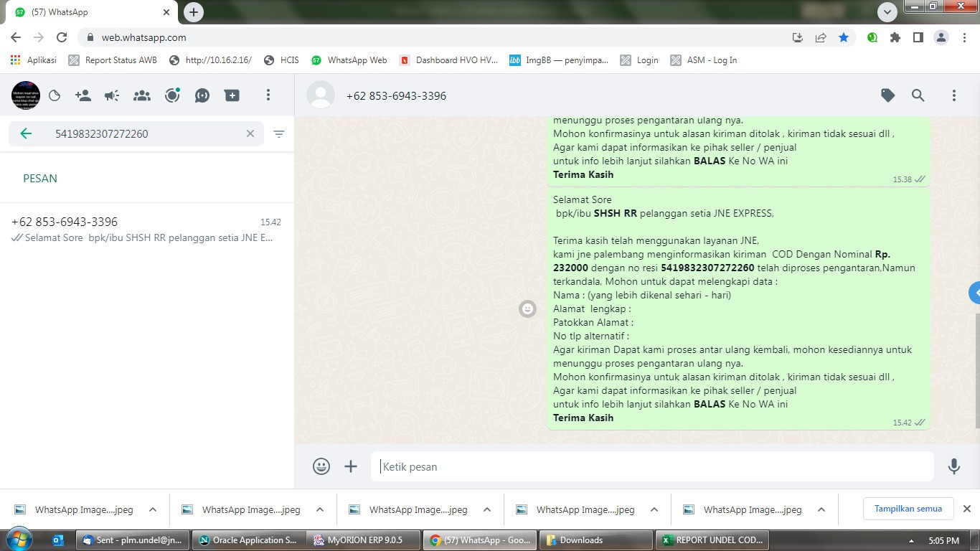This screenshot has height=551, width=980.
Task: Open the broadcast megaphone icon
Action: (x=112, y=95)
